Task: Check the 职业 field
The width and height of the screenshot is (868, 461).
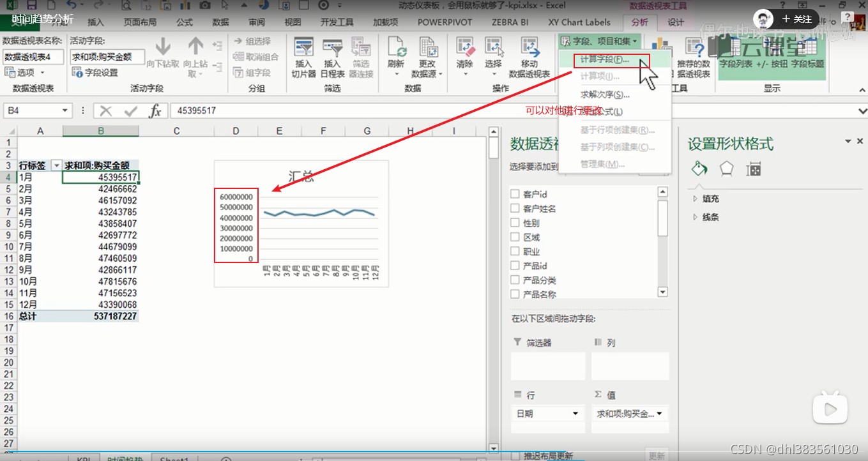Action: [x=515, y=252]
